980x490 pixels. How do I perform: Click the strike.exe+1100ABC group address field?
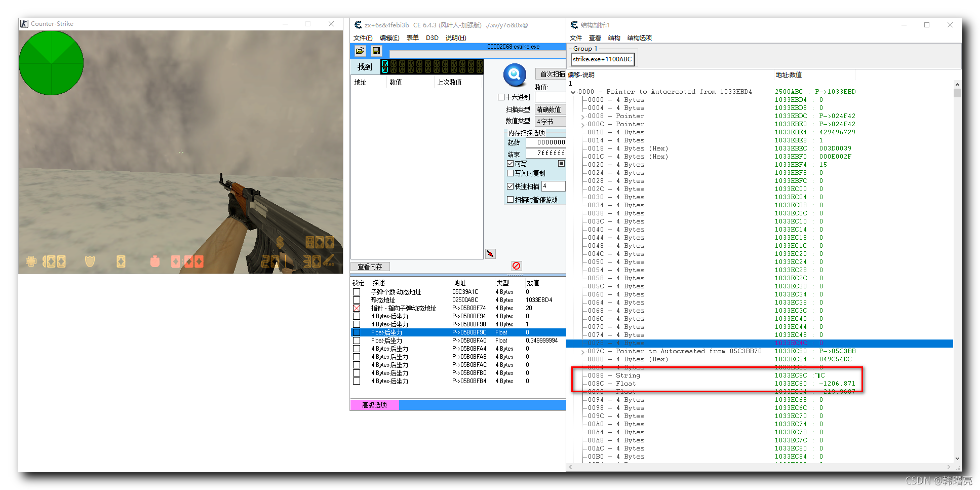pos(602,59)
